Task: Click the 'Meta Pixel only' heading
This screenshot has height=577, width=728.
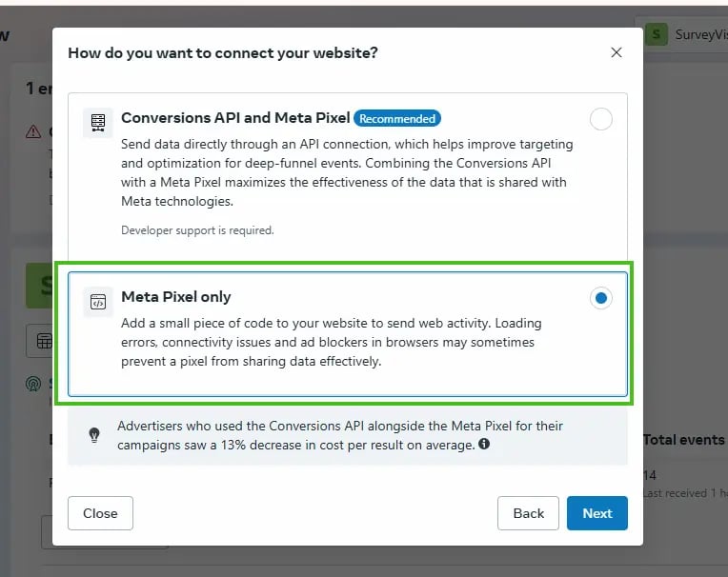Action: point(176,297)
